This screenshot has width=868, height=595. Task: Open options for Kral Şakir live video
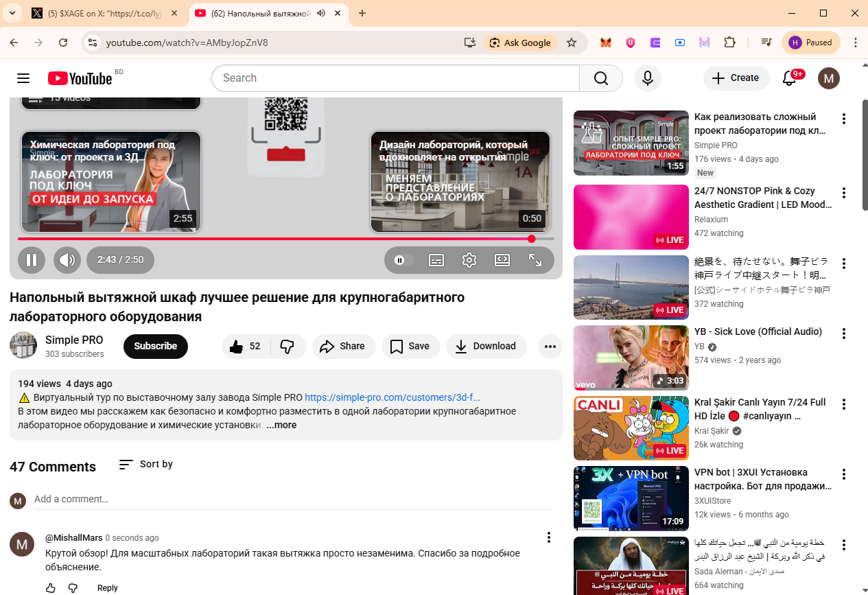[844, 404]
